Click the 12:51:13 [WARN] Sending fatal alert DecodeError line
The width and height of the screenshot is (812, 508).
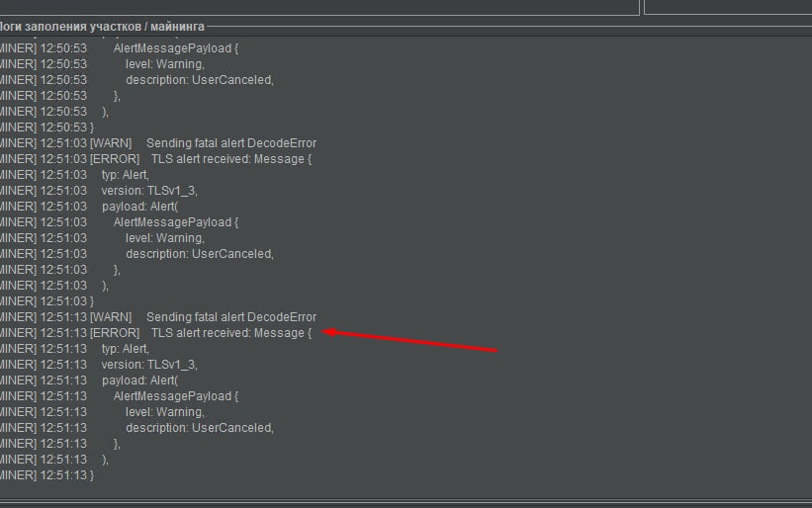point(158,317)
